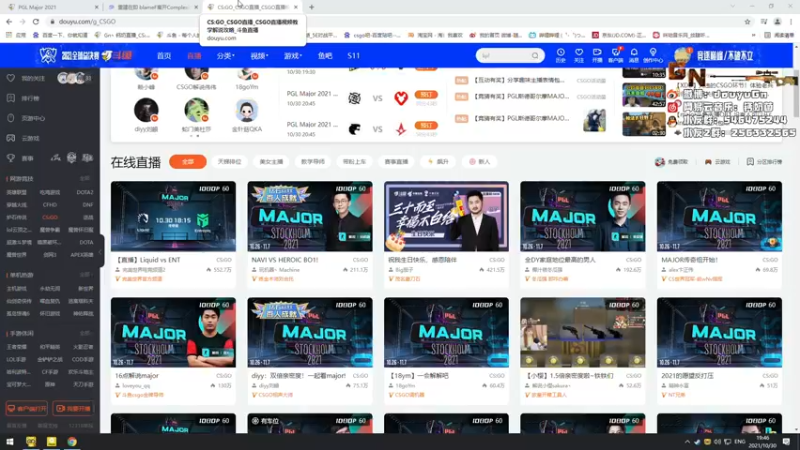Open DOTA2 in the sidebar game list
The image size is (800, 450).
pyautogui.click(x=85, y=192)
